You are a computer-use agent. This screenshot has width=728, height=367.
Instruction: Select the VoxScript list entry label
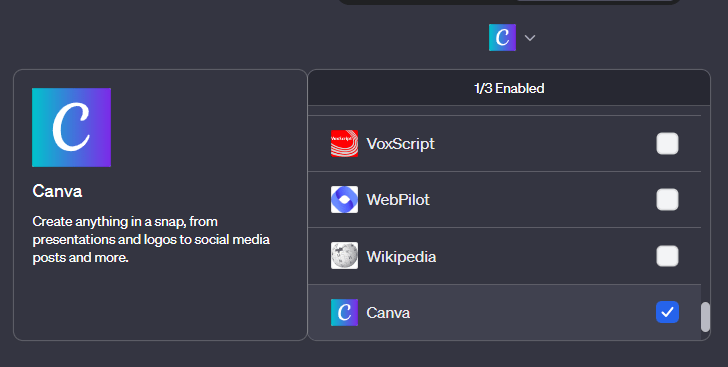pos(401,144)
